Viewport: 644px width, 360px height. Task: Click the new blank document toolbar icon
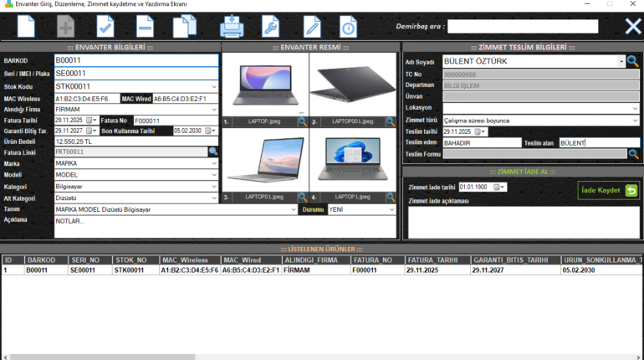27,27
